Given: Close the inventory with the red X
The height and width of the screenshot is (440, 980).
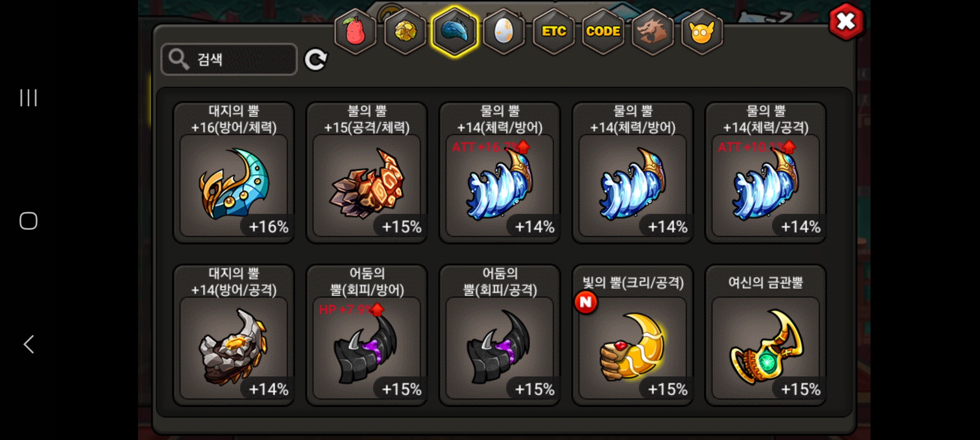Looking at the screenshot, I should pyautogui.click(x=846, y=22).
